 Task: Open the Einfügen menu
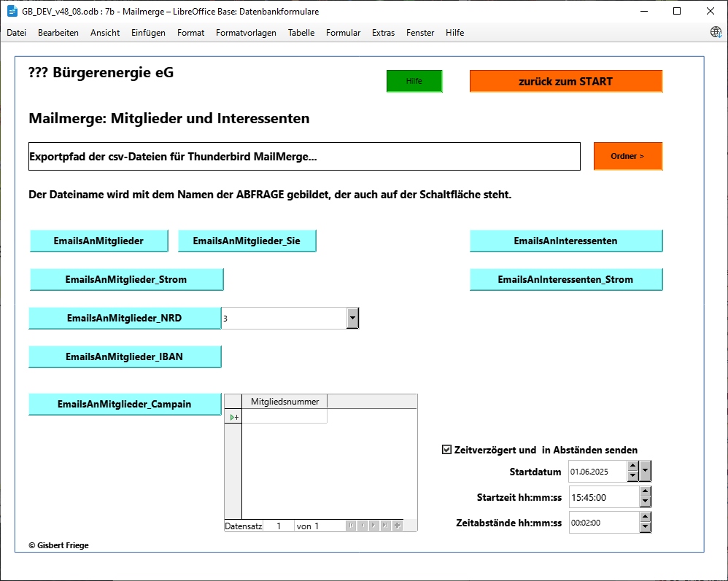(148, 33)
